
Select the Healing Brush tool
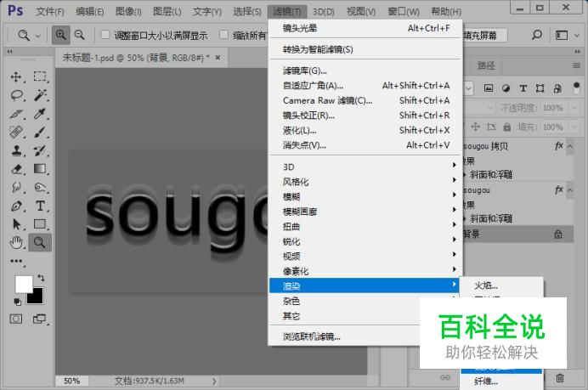tap(16, 132)
